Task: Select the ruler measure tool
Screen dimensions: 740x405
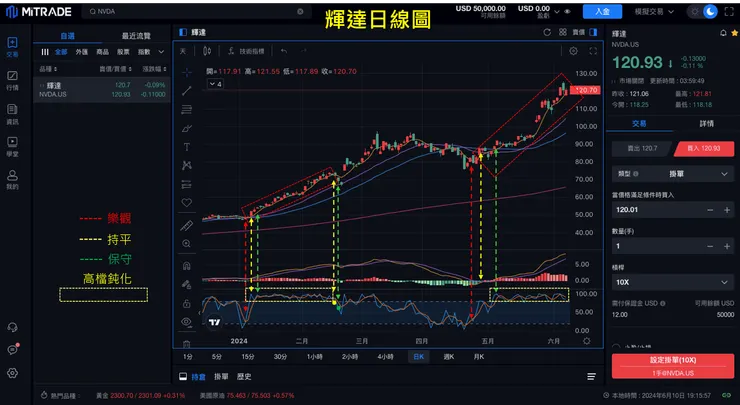Action: [x=187, y=226]
